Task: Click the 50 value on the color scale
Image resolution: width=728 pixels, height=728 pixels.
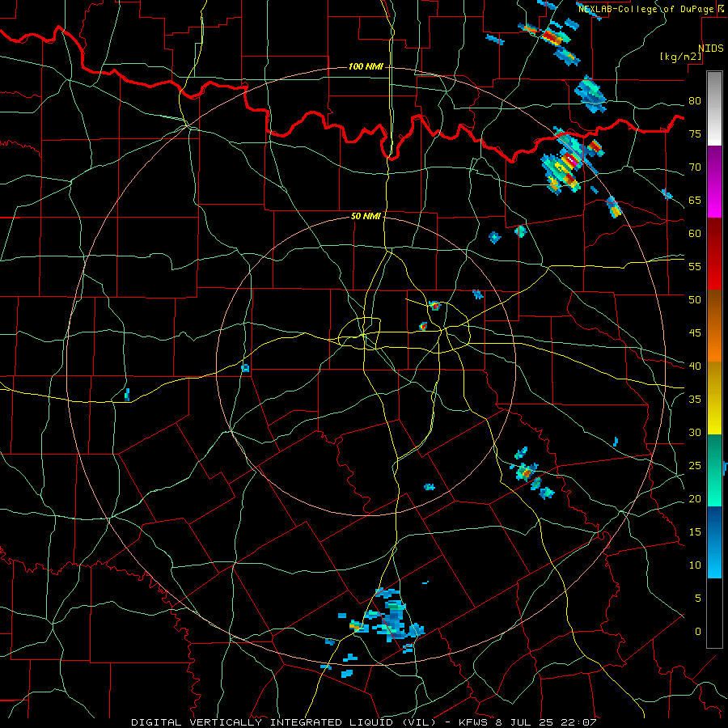Action: [695, 299]
